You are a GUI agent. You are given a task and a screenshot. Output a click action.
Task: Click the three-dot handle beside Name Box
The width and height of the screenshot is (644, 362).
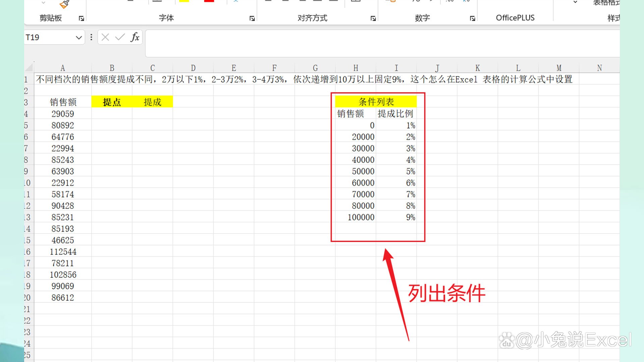coord(91,37)
